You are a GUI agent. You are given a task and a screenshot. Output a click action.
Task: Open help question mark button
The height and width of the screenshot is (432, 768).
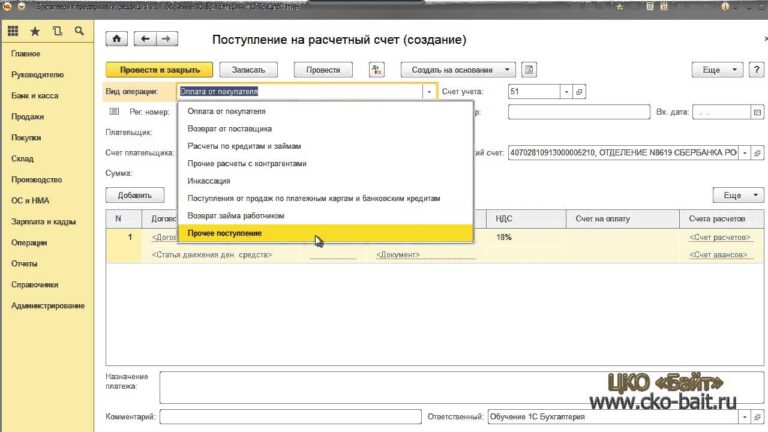756,70
